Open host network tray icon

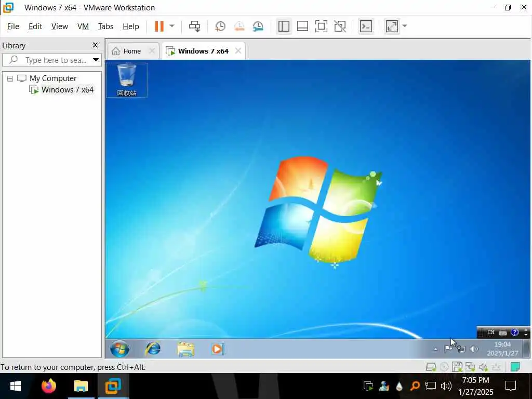coord(430,386)
